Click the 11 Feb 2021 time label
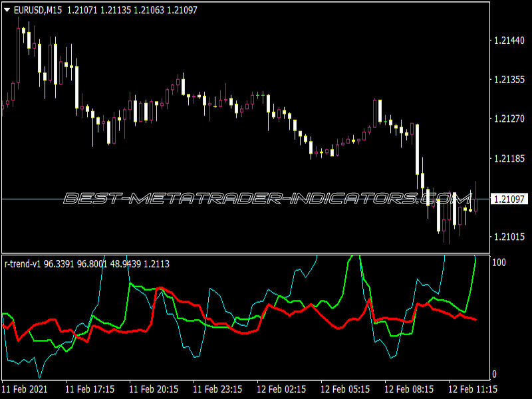 click(x=25, y=389)
